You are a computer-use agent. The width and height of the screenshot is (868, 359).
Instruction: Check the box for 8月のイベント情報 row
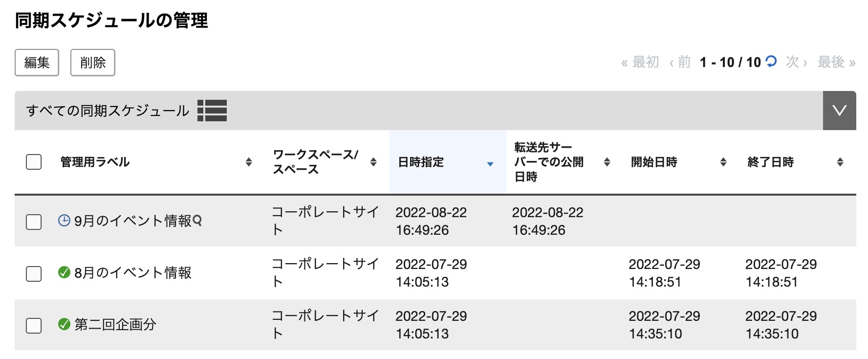(34, 273)
